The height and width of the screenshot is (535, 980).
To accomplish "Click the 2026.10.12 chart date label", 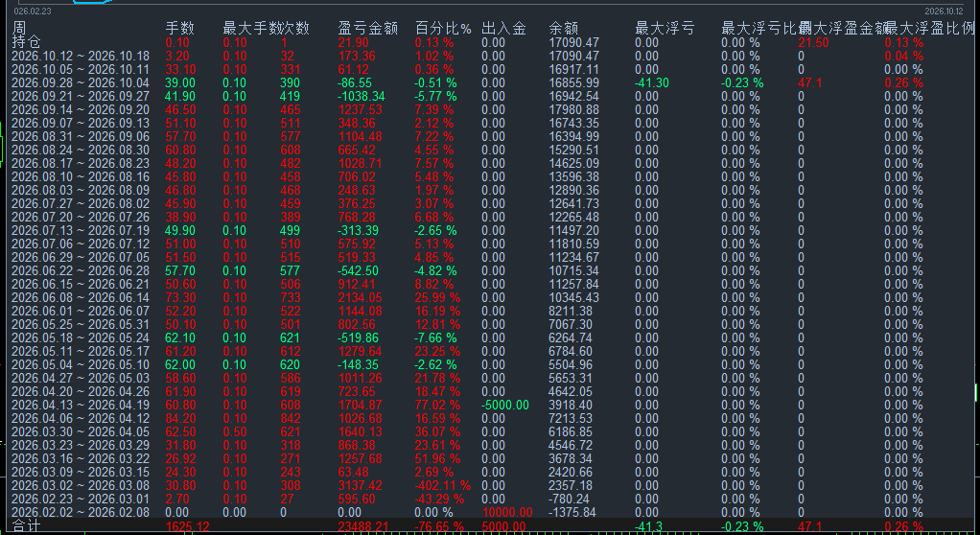I will (x=944, y=12).
